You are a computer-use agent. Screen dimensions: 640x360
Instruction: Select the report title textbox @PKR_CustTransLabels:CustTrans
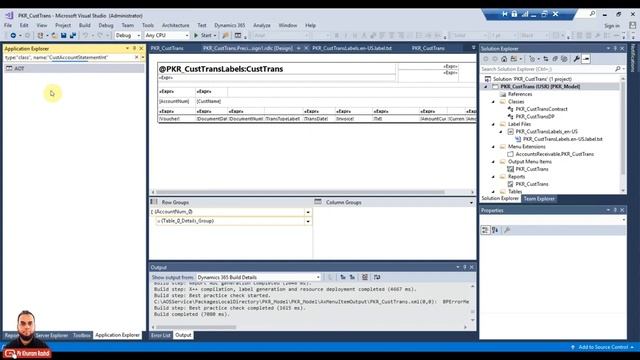click(x=277, y=69)
